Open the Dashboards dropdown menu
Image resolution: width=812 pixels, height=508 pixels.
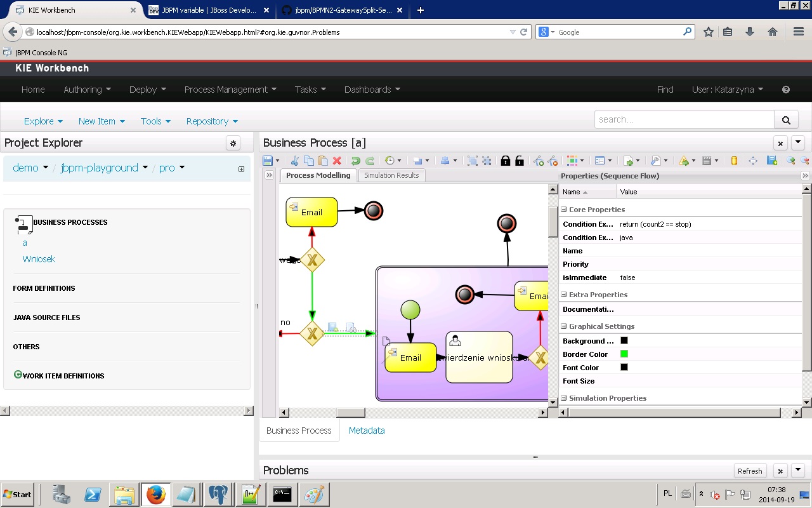tap(372, 90)
